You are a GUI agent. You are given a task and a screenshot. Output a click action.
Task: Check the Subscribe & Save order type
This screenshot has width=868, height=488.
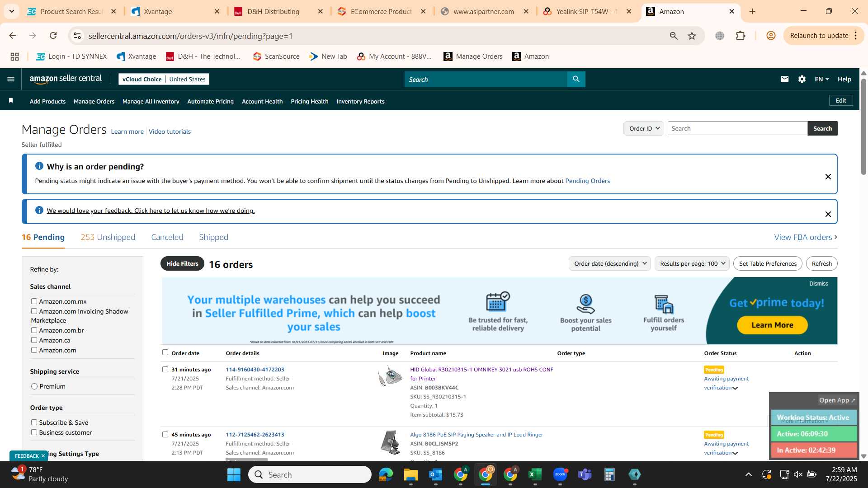[x=34, y=422]
